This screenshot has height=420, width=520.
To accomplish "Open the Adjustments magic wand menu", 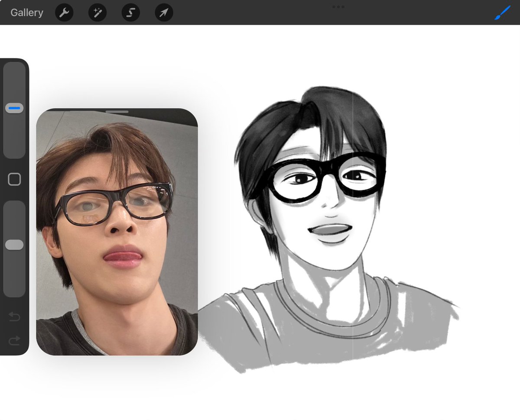I will coord(97,13).
